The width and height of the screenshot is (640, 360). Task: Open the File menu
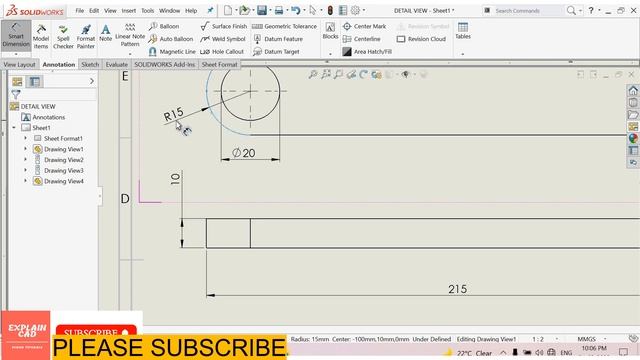80,11
